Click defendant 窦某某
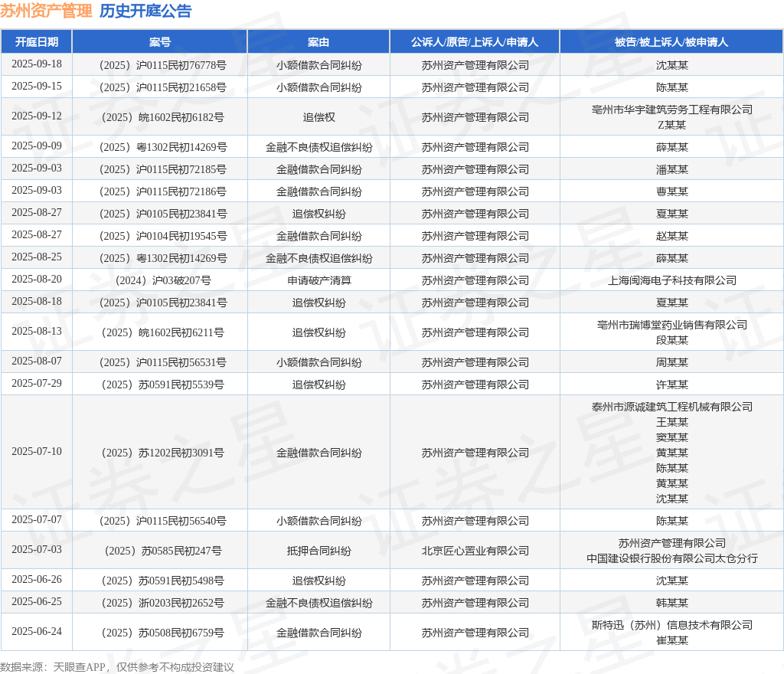784x674 pixels. point(671,437)
